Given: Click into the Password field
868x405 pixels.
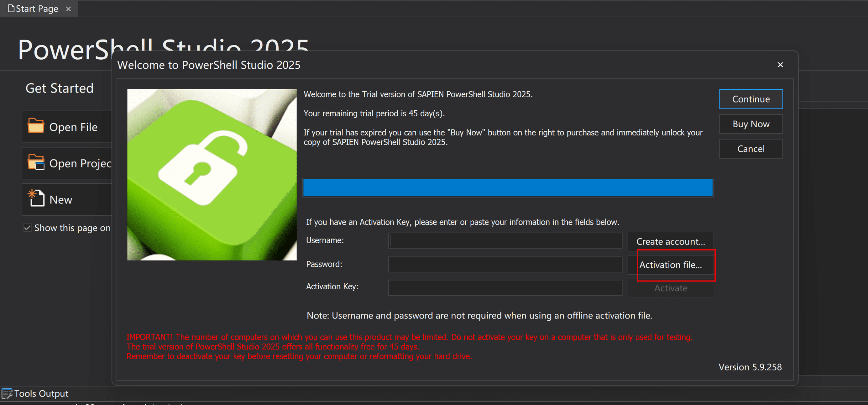Looking at the screenshot, I should 505,264.
